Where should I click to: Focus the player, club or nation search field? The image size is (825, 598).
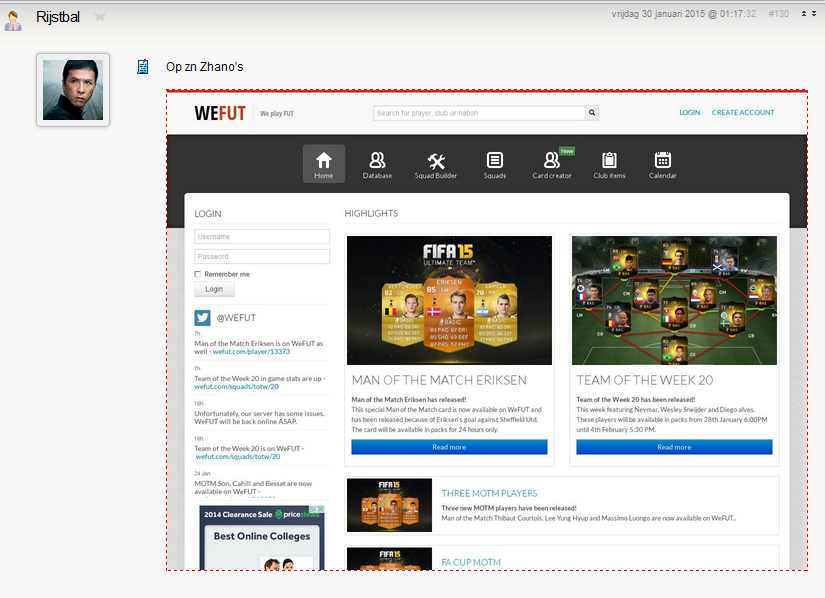click(479, 113)
